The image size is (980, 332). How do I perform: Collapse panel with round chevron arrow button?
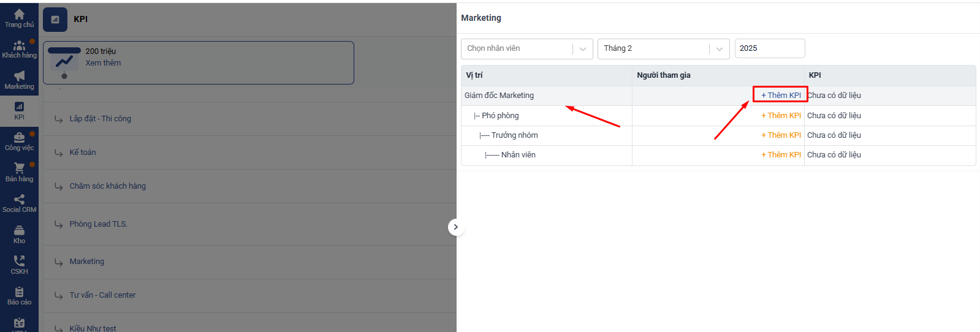tap(455, 227)
